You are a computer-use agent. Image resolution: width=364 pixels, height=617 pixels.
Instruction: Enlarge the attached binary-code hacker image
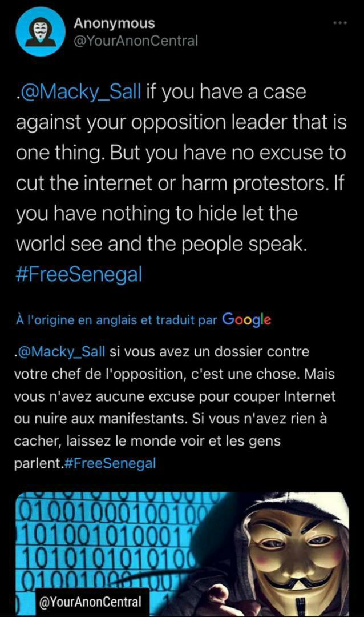(x=182, y=548)
